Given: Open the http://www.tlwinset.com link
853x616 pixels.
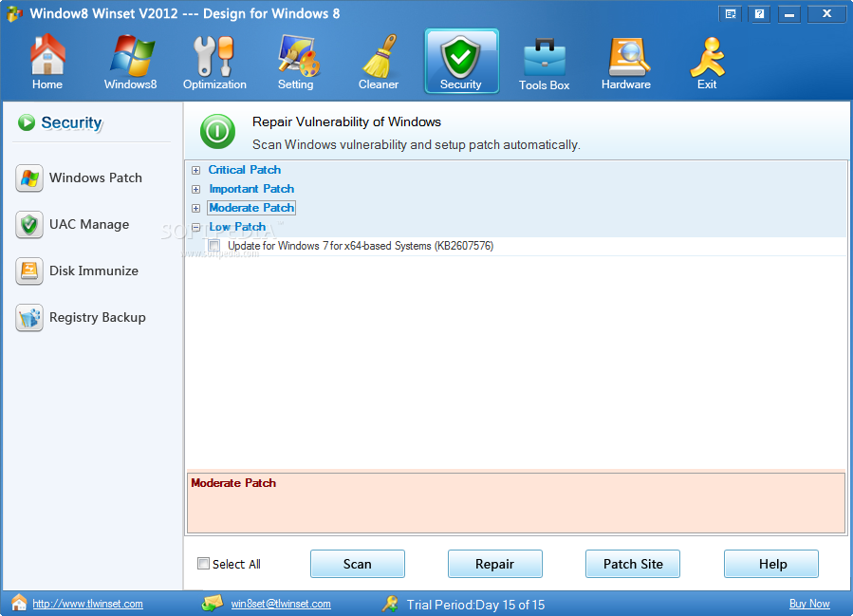Looking at the screenshot, I should pyautogui.click(x=87, y=604).
